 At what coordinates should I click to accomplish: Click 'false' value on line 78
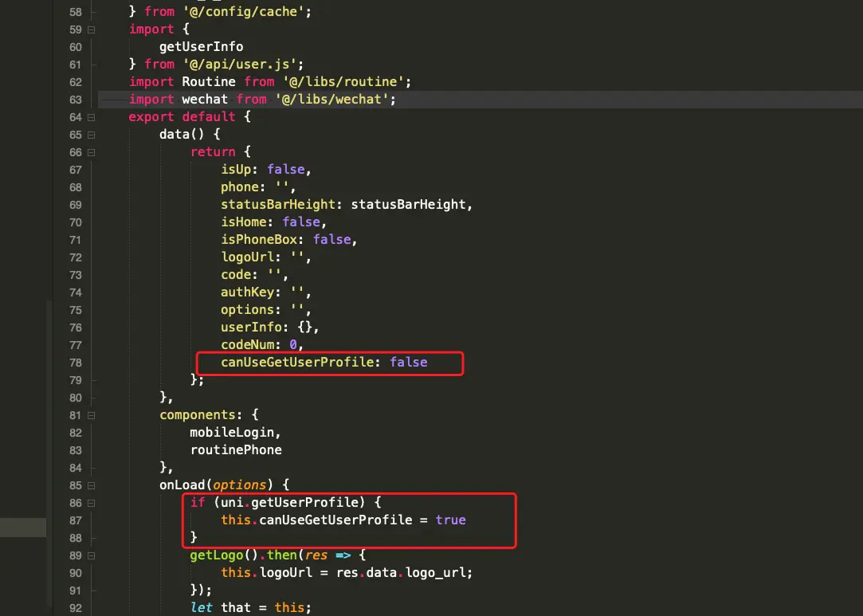pos(408,363)
